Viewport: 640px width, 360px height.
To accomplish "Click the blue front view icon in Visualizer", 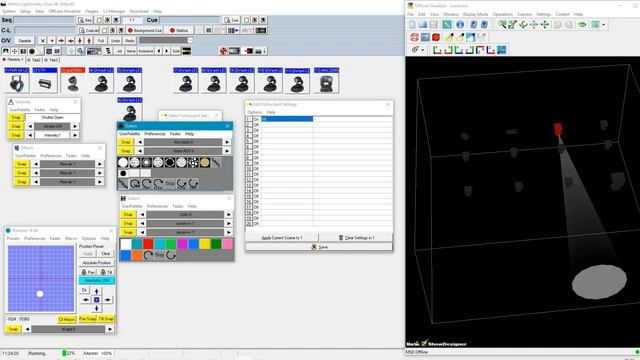I will pos(501,50).
